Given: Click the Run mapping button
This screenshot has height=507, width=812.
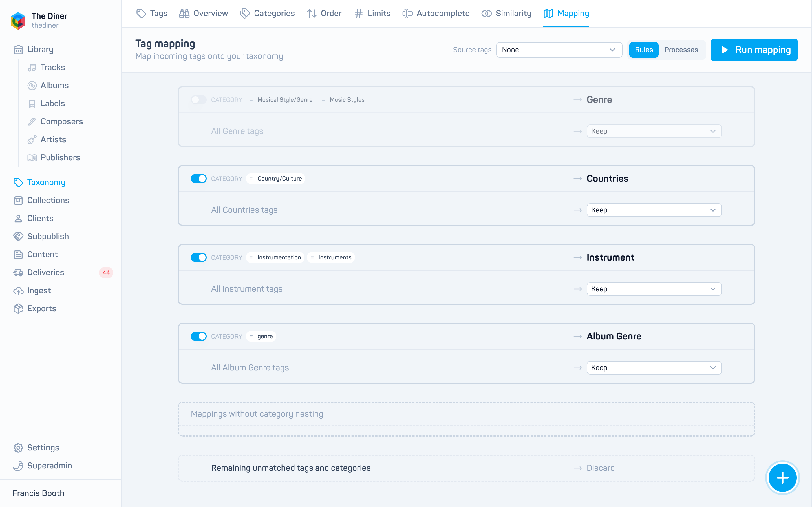Looking at the screenshot, I should [754, 50].
